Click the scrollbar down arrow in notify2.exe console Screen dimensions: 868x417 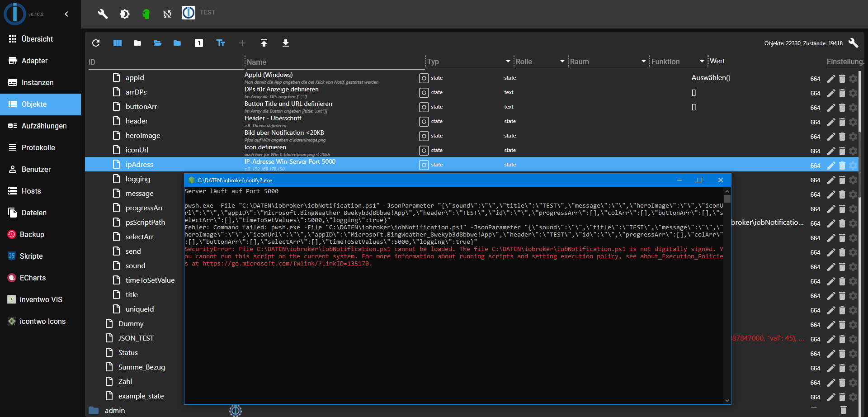pos(727,400)
